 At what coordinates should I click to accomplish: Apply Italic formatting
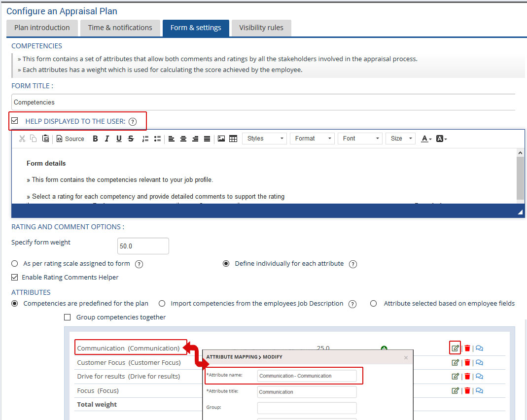click(107, 139)
